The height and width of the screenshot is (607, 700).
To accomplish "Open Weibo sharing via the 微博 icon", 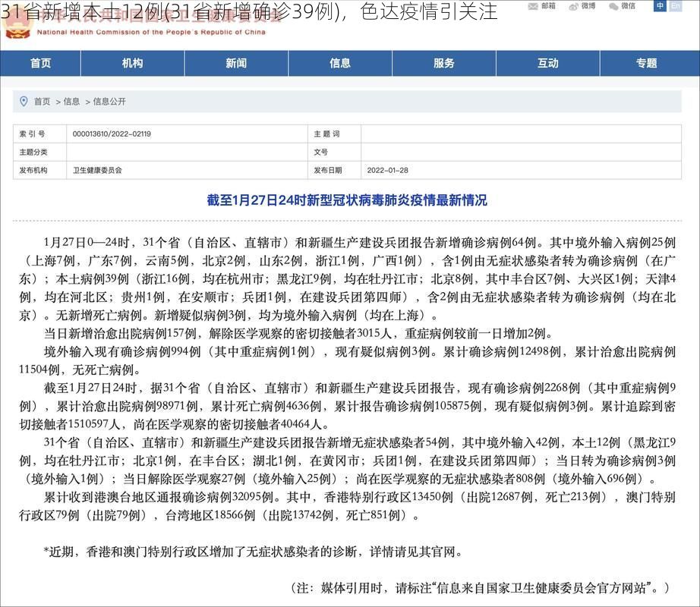I will [575, 7].
